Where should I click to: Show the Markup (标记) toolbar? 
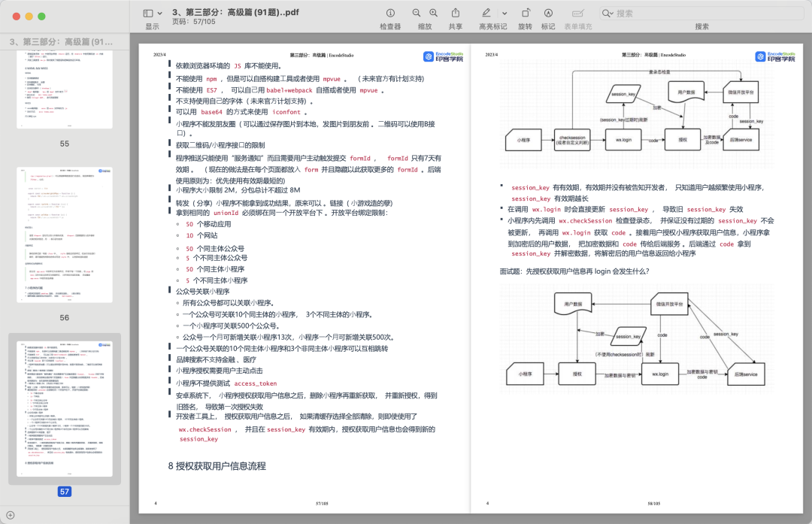pyautogui.click(x=548, y=14)
